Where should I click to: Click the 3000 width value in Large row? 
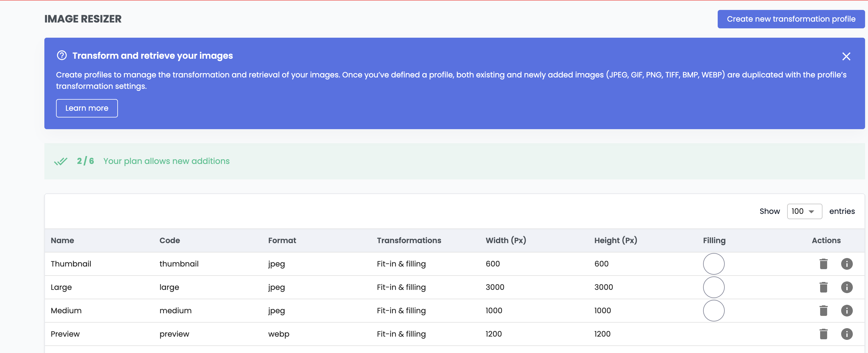[x=495, y=287]
